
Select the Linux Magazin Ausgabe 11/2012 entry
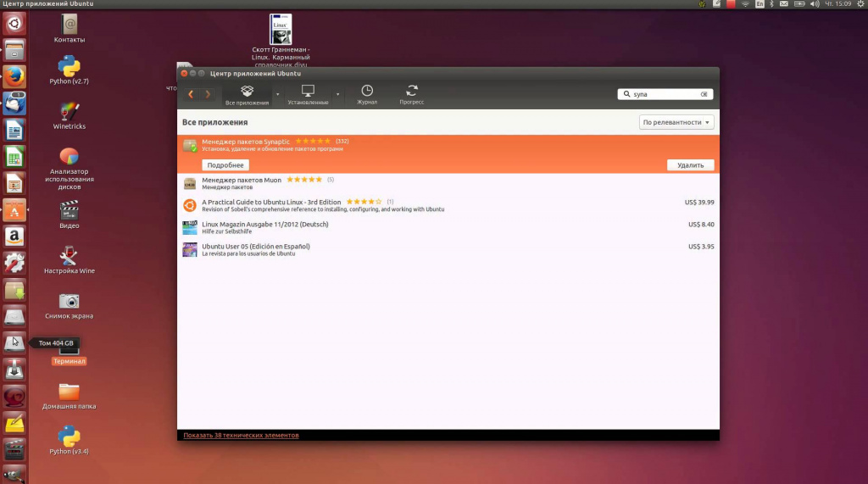[x=448, y=228]
